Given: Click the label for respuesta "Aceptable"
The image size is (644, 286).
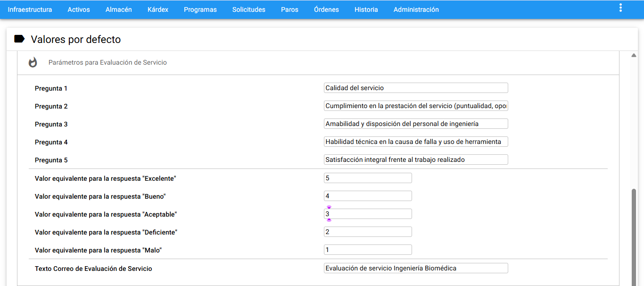Looking at the screenshot, I should point(106,214).
